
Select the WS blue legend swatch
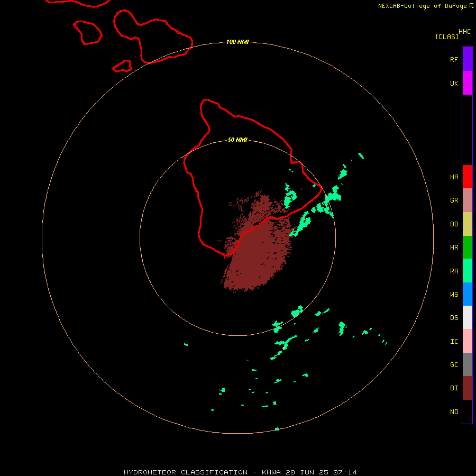coord(467,294)
